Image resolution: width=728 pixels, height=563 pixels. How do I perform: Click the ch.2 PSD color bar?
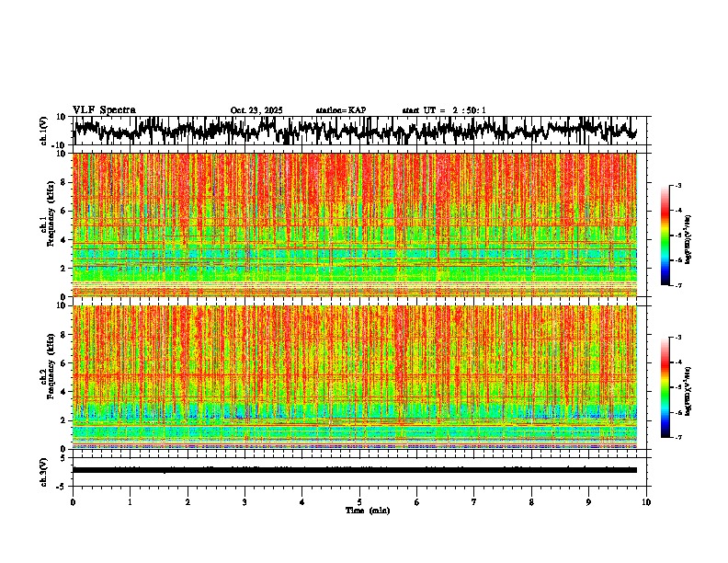tap(665, 387)
